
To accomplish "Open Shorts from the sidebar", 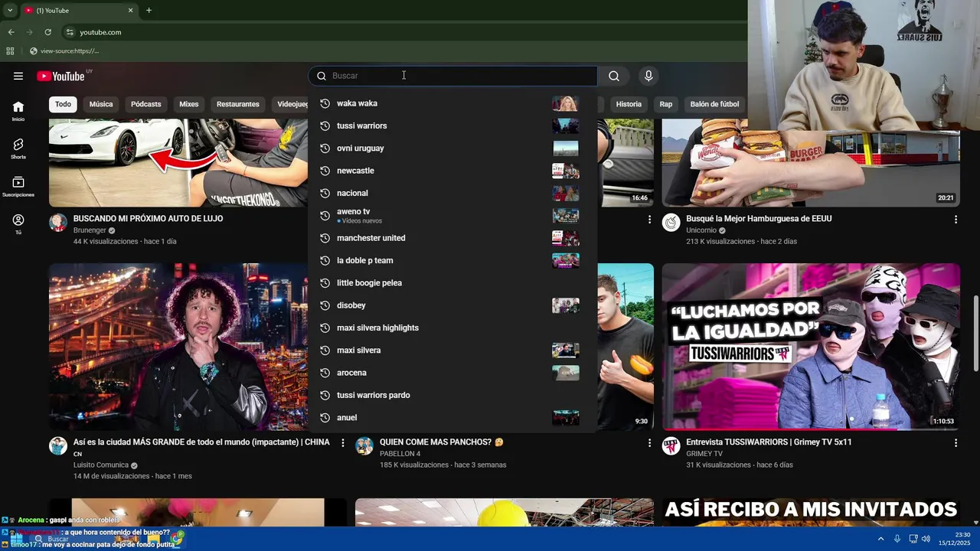I will tap(18, 148).
